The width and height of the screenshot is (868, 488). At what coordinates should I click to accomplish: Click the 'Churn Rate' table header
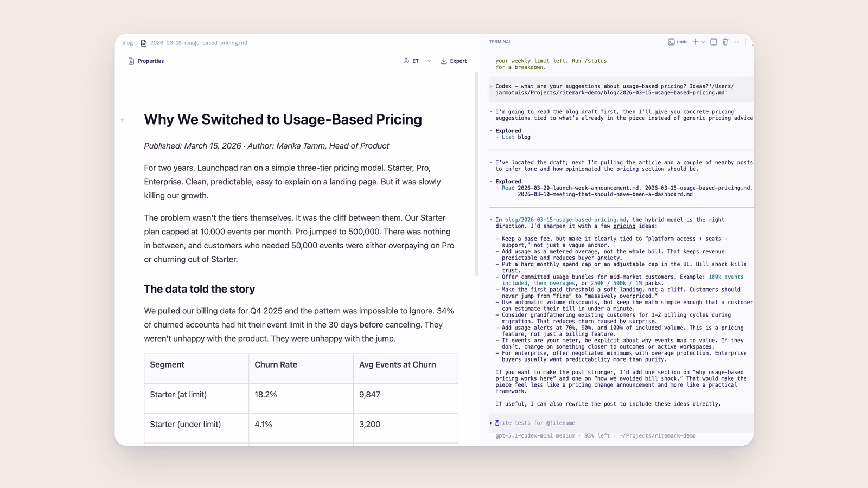click(301, 369)
